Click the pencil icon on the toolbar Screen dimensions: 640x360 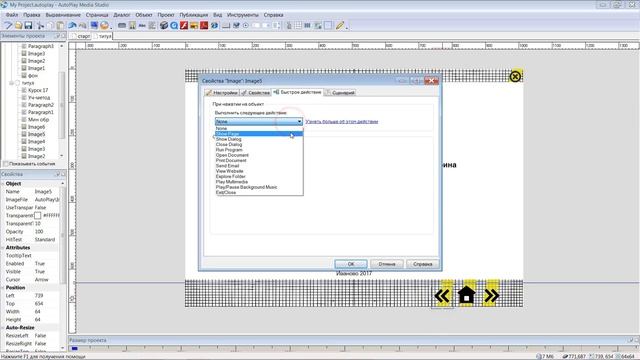340,26
